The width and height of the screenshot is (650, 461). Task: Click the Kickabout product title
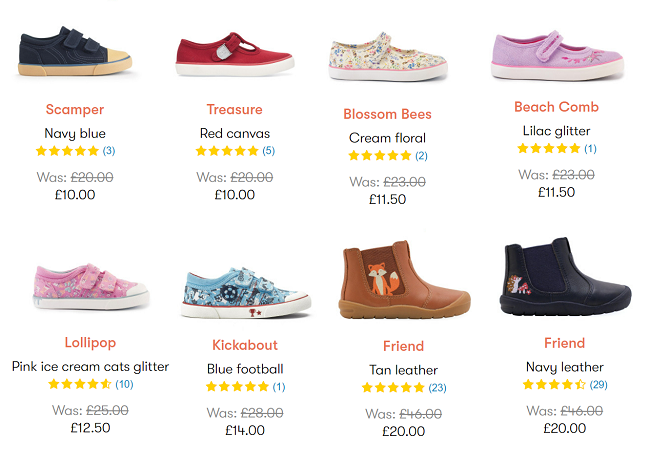coord(245,345)
